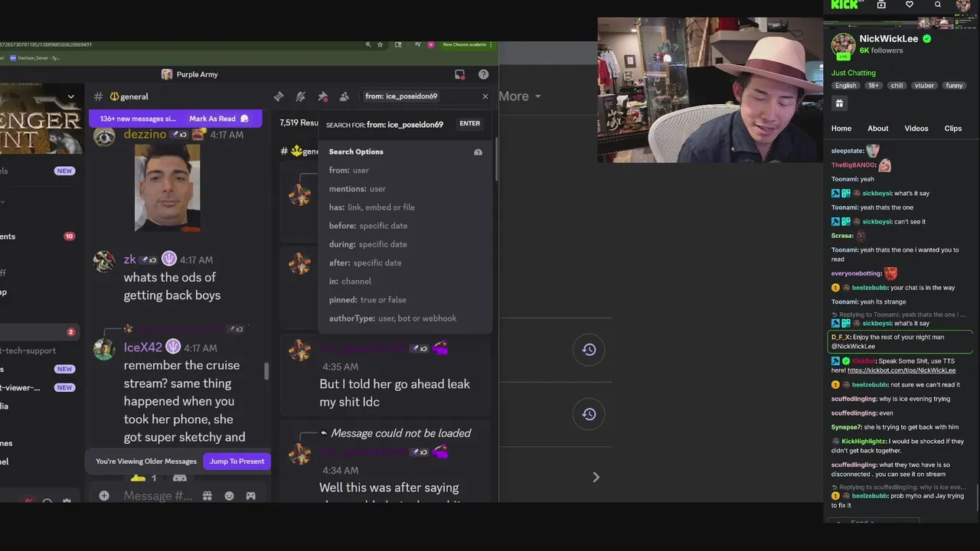Click IceX42's username in chat
Screen dimensions: 980x551
click(x=143, y=347)
